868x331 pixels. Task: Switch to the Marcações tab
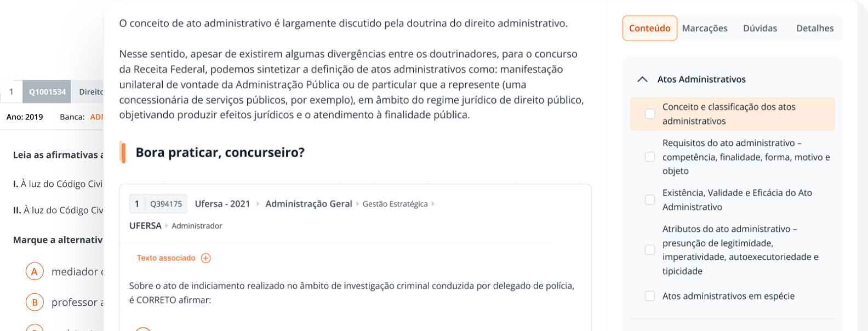[705, 28]
